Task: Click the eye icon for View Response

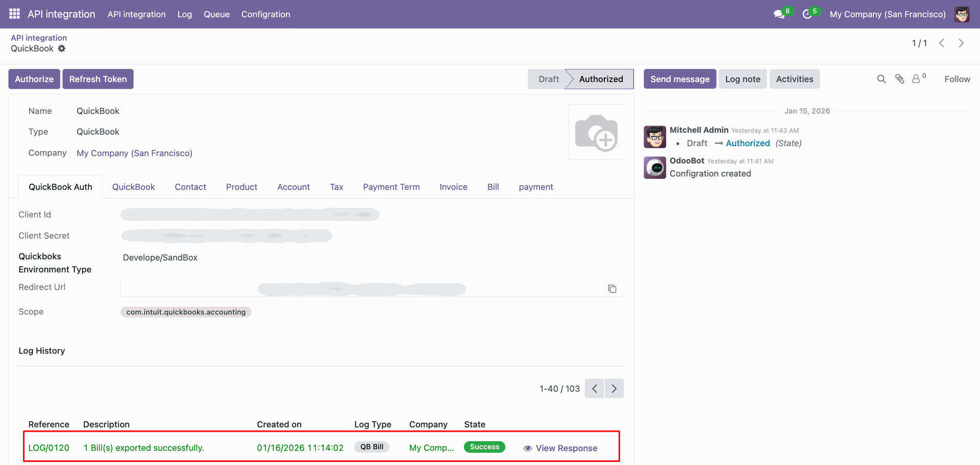Action: click(x=528, y=448)
